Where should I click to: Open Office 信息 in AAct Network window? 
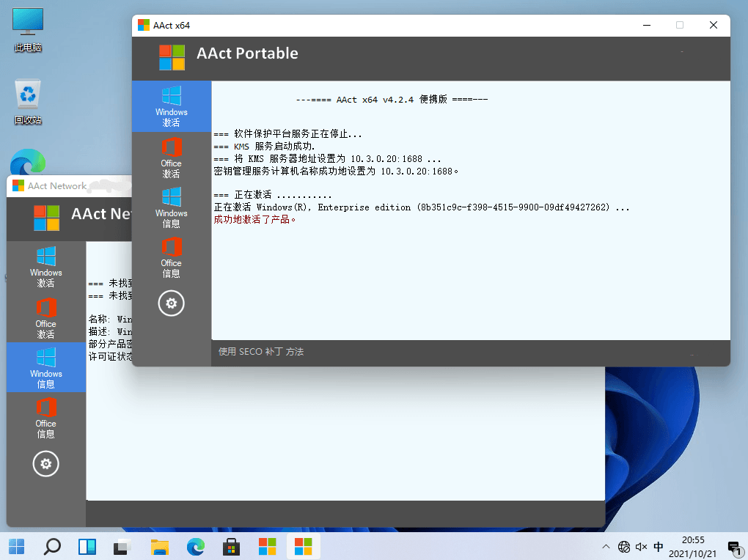(x=45, y=418)
